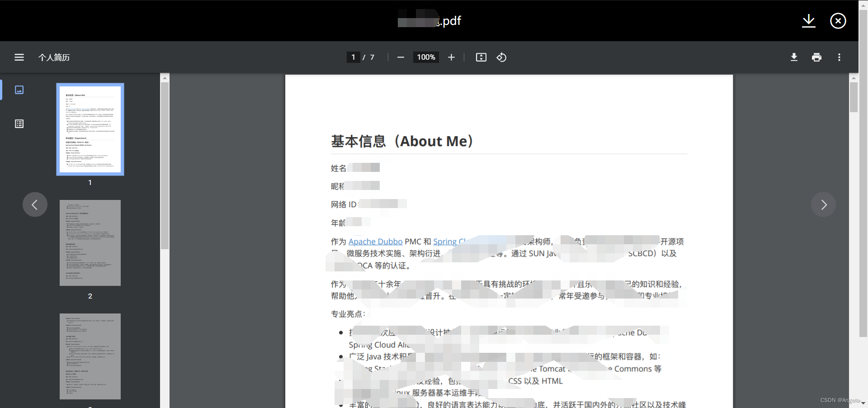868x408 pixels.
Task: Rotate the document counterclockwise
Action: (501, 57)
